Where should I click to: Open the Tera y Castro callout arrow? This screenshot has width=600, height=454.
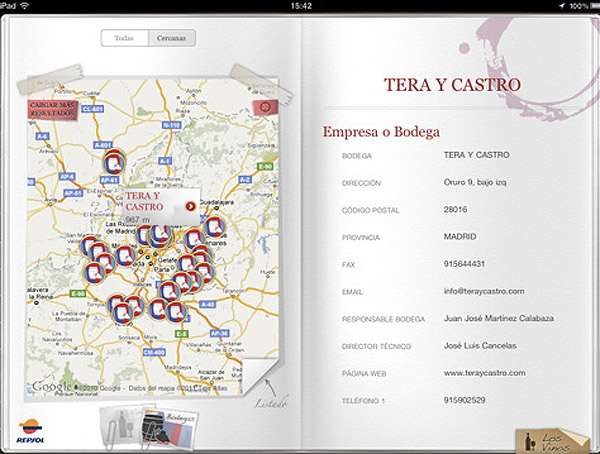pos(190,205)
